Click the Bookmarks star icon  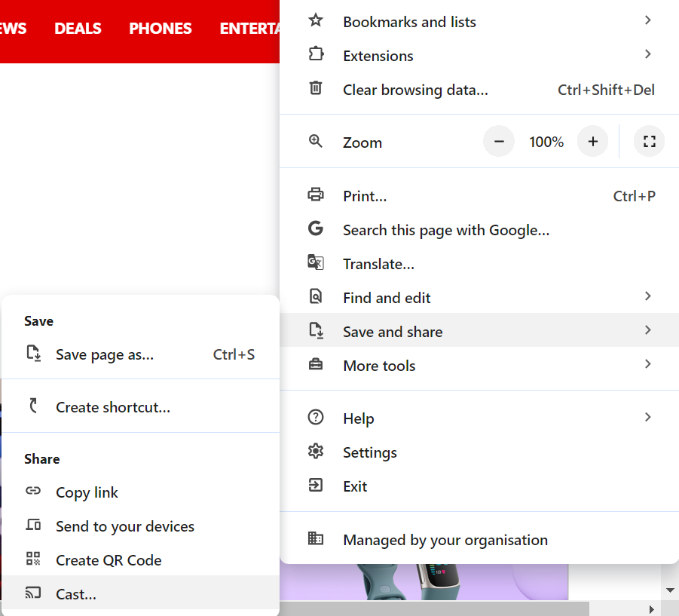click(316, 20)
